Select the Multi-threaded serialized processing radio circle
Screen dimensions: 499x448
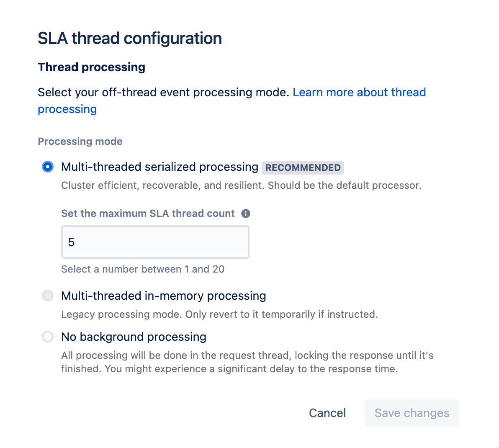[x=48, y=167]
